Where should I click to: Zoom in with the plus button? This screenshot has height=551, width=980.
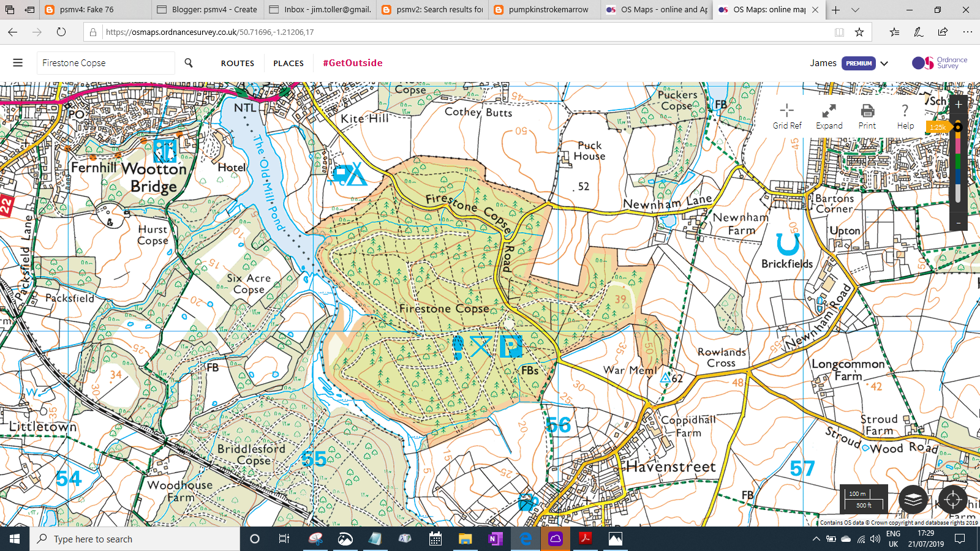point(959,105)
